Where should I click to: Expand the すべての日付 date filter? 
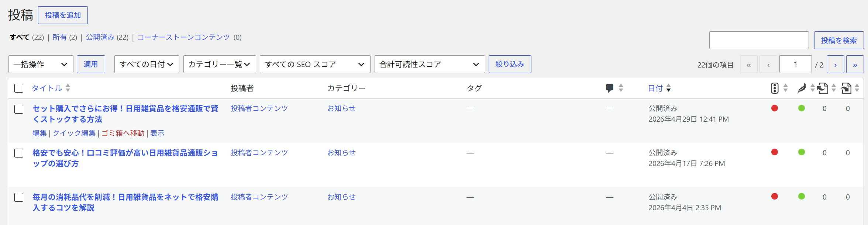[147, 64]
